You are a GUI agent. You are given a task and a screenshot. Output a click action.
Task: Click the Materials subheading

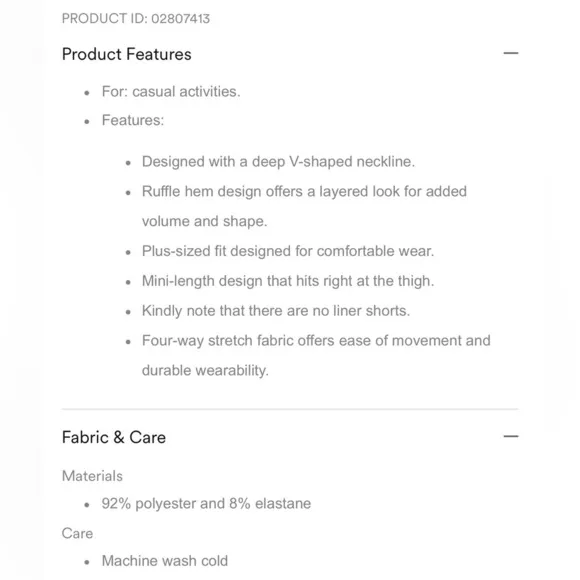pyautogui.click(x=92, y=476)
